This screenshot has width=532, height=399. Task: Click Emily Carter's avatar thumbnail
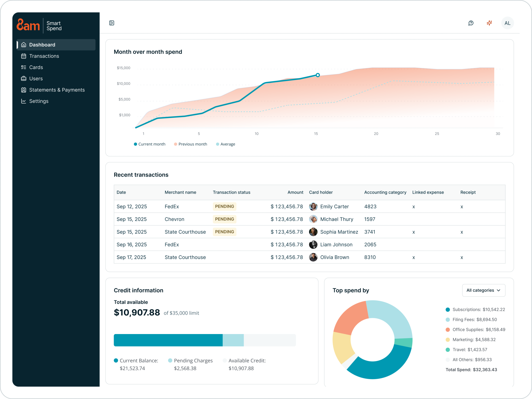tap(313, 206)
